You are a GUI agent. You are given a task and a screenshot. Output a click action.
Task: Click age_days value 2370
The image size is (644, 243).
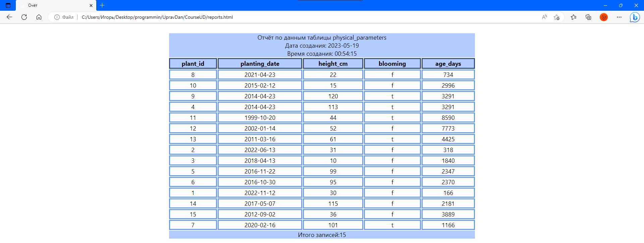(448, 182)
